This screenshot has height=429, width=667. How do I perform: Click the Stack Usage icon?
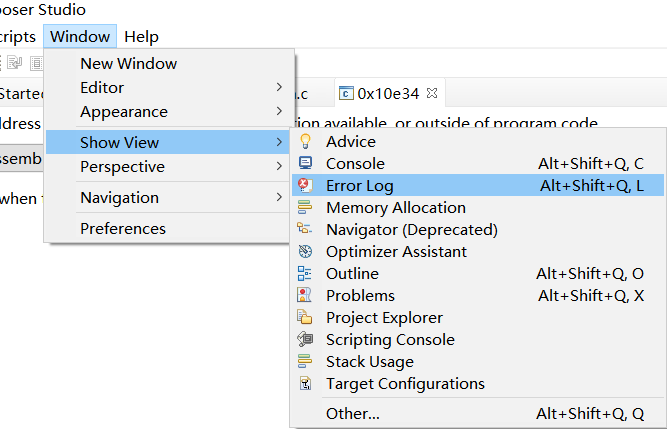pos(306,362)
